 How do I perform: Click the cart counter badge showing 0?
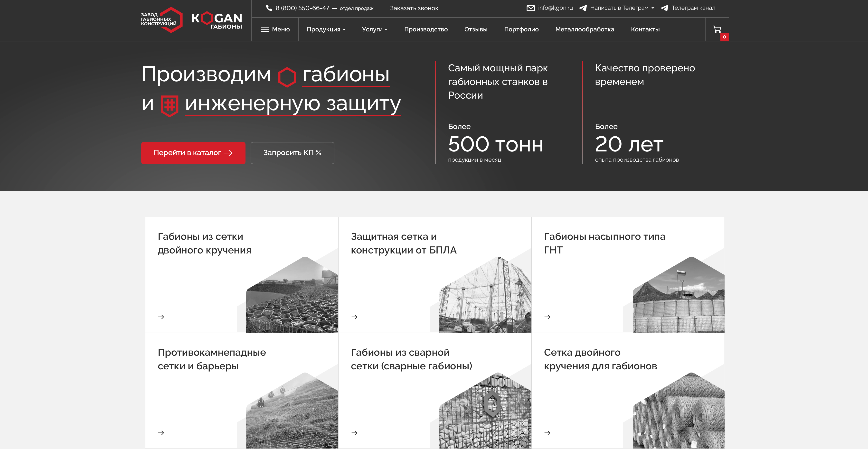(x=724, y=37)
